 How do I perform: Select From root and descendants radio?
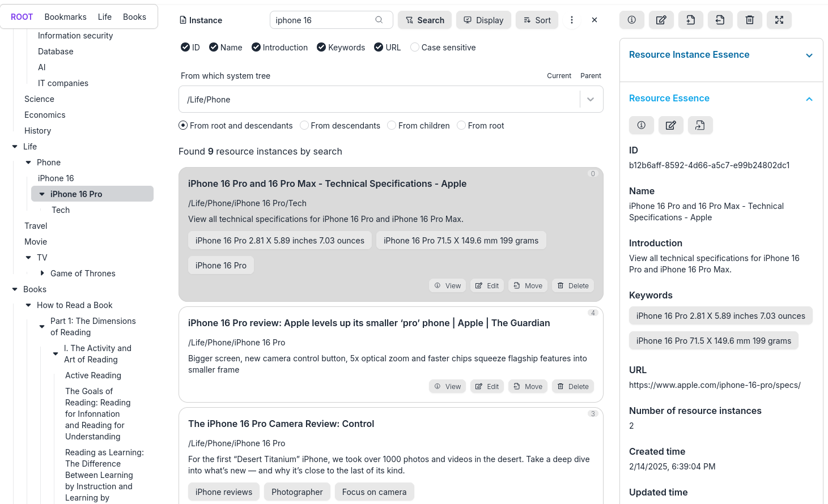pos(183,125)
